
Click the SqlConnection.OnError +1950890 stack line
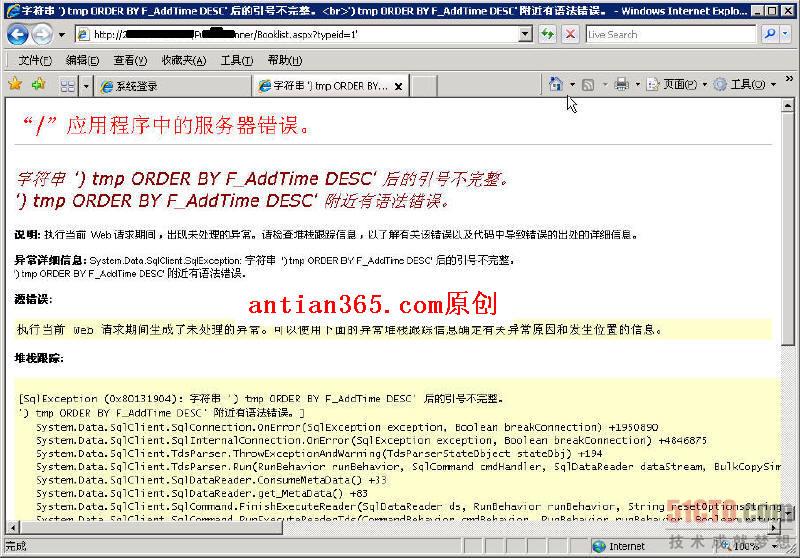[x=347, y=427]
